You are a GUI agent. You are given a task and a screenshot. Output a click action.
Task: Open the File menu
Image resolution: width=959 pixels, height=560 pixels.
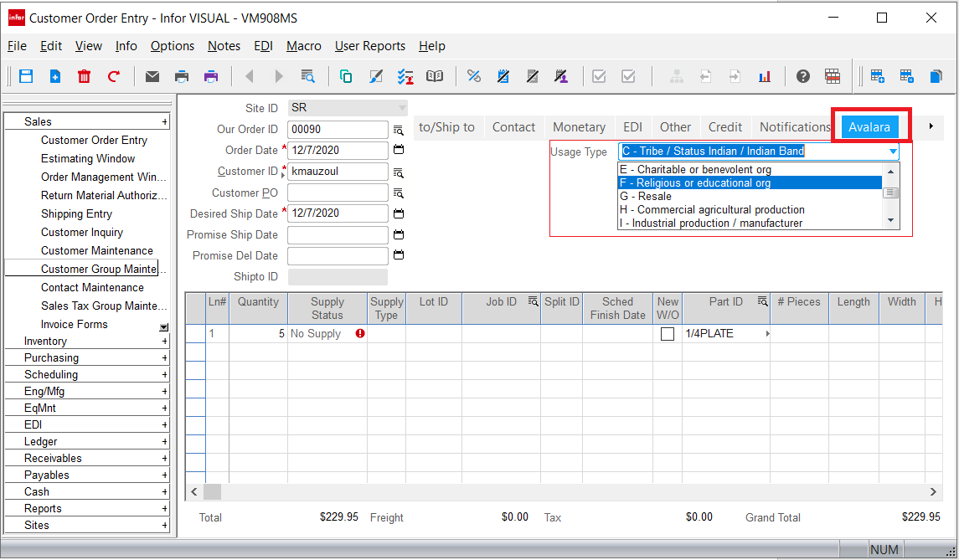(x=17, y=46)
